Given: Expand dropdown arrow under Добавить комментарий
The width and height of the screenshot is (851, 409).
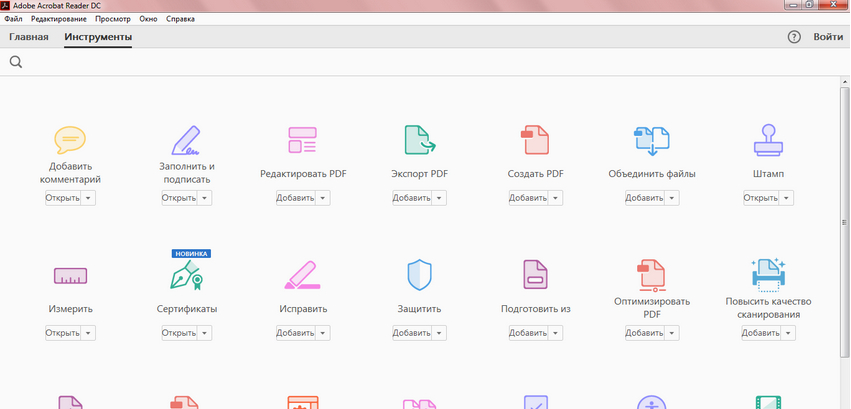Looking at the screenshot, I should [88, 198].
